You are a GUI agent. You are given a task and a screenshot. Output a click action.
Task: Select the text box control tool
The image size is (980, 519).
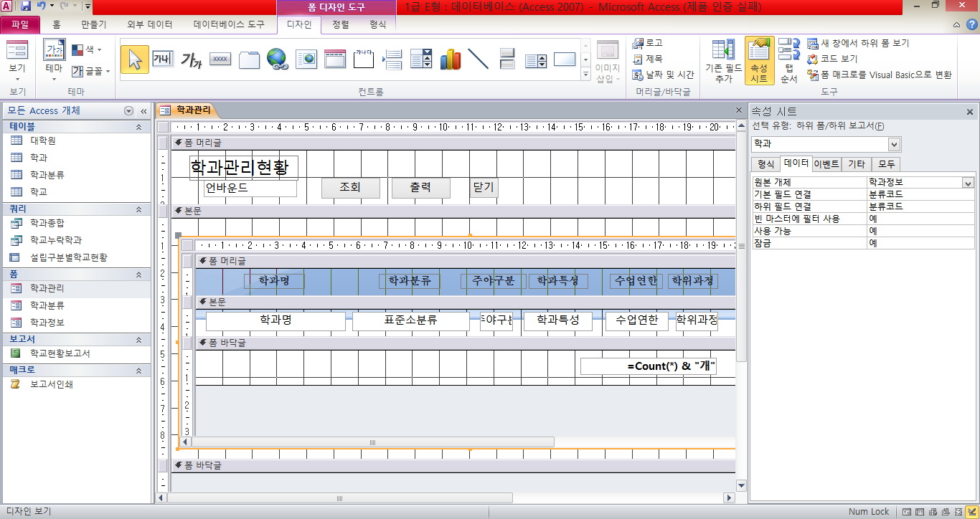162,59
